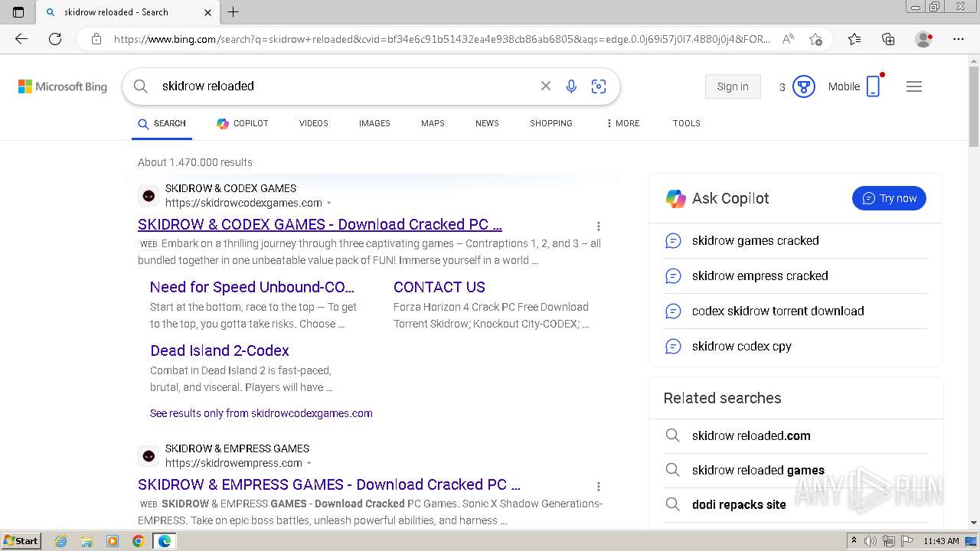Open visual search camera icon
This screenshot has width=980, height=551.
point(599,86)
